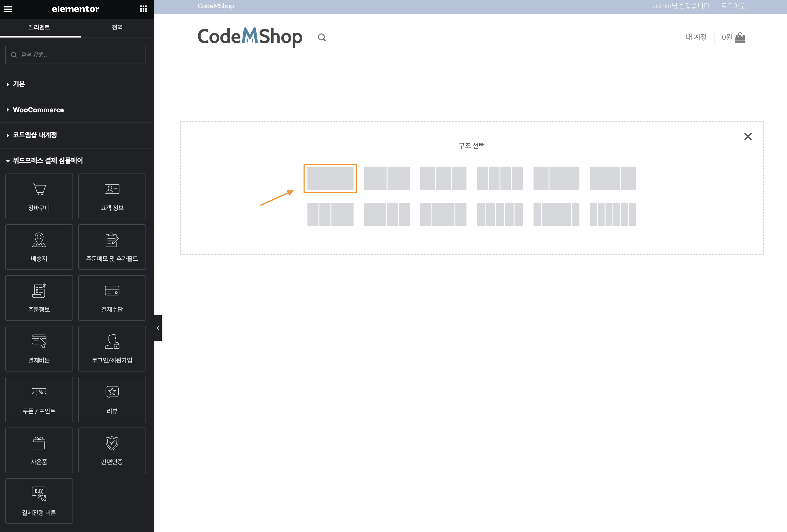Switch to the 전역 tab

tap(117, 27)
